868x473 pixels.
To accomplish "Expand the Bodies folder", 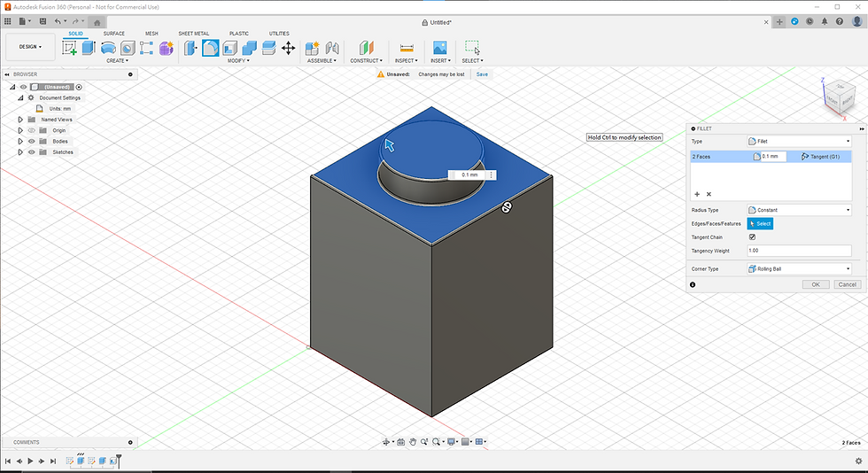I will point(20,141).
